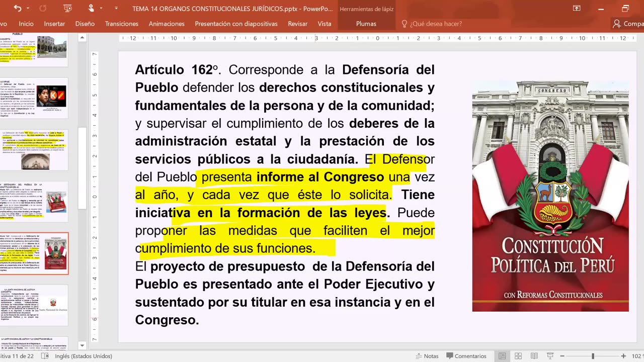
Task: Click the zoom slider handle
Action: point(593,356)
